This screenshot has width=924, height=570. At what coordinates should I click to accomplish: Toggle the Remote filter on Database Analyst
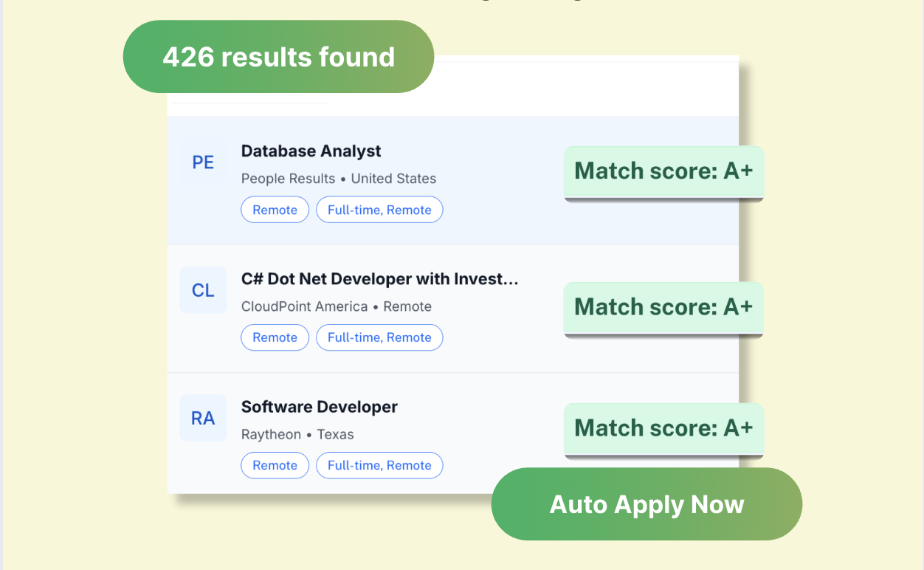point(275,210)
